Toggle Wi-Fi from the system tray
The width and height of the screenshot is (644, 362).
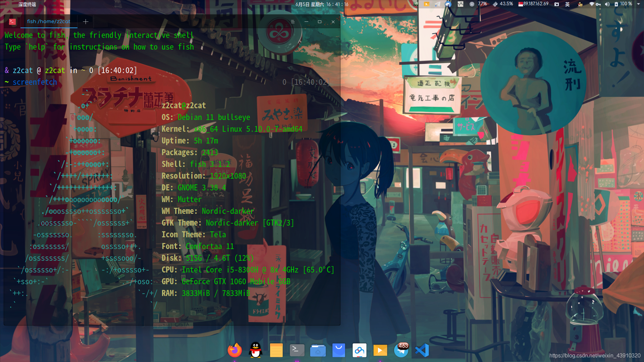[592, 4]
